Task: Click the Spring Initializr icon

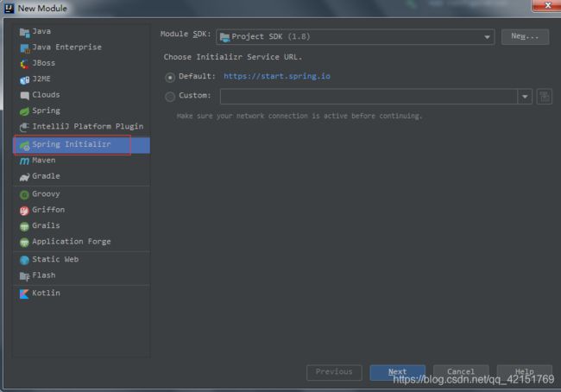Action: pos(24,145)
